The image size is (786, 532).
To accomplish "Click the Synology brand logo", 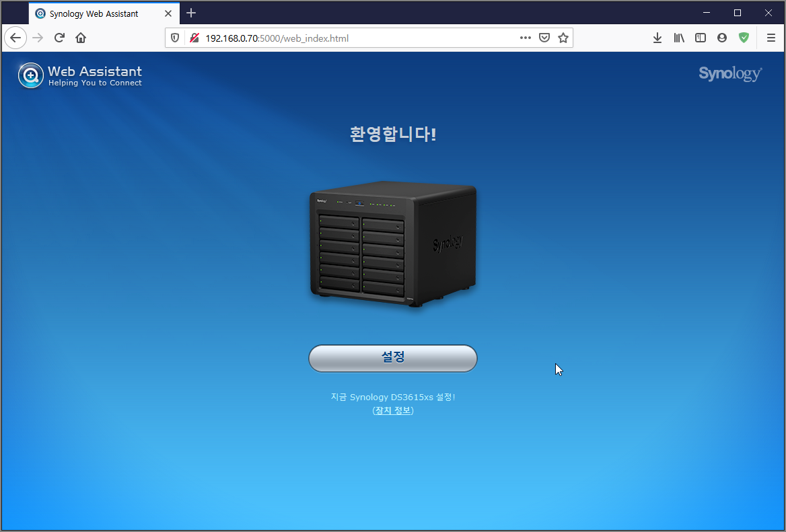I will click(x=730, y=74).
